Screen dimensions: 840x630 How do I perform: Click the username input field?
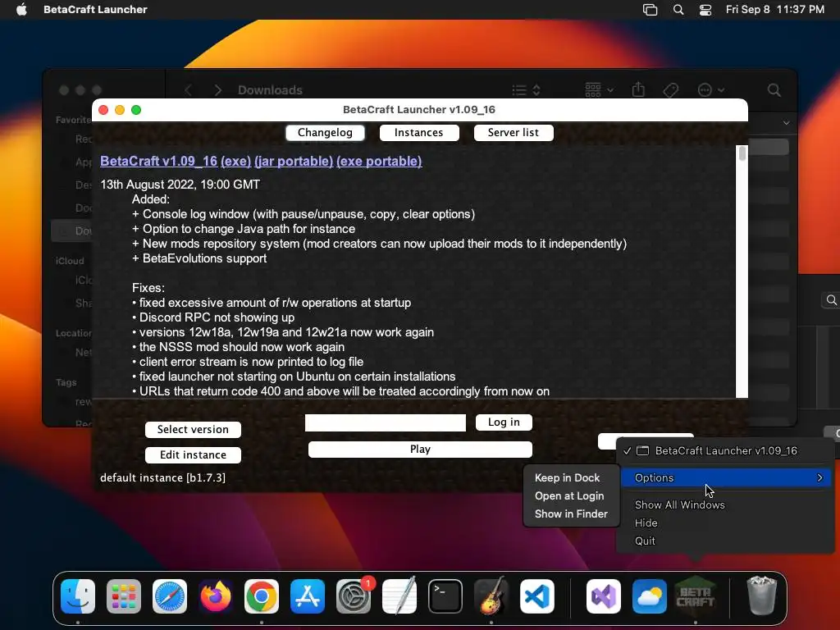pyautogui.click(x=386, y=422)
